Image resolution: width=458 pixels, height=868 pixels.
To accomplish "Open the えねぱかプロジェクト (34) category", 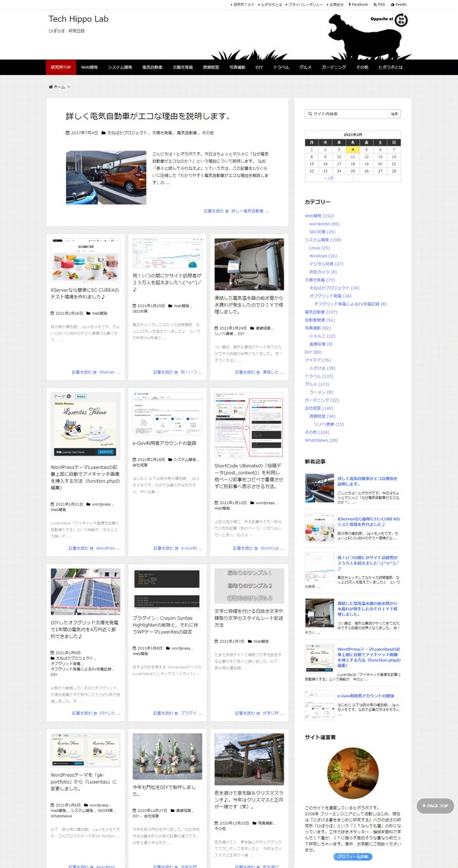I will click(x=334, y=288).
